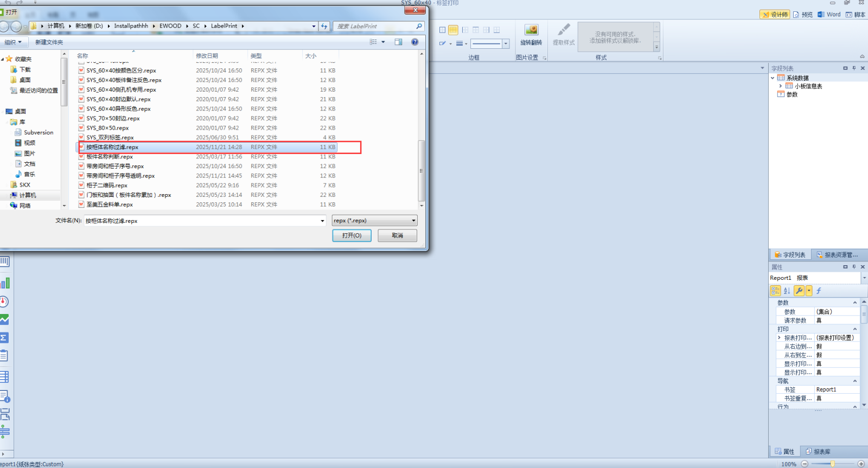Click the refresh button beside the address path
868x468 pixels.
click(324, 26)
